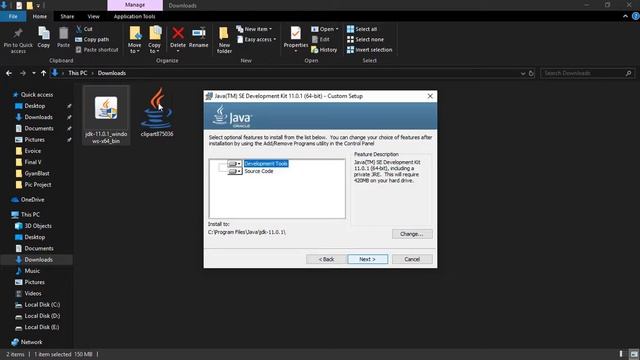
Task: Open Local Disk (E:) in sidebar
Action: (x=42, y=327)
